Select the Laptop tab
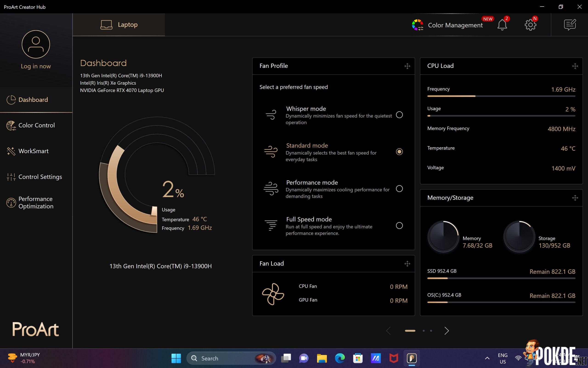The image size is (588, 368). click(119, 25)
